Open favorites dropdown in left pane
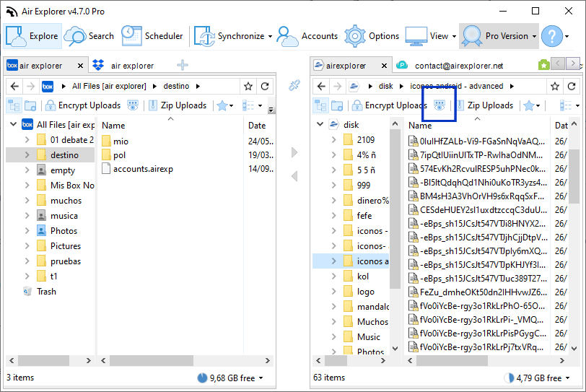The image size is (586, 392). pyautogui.click(x=225, y=105)
